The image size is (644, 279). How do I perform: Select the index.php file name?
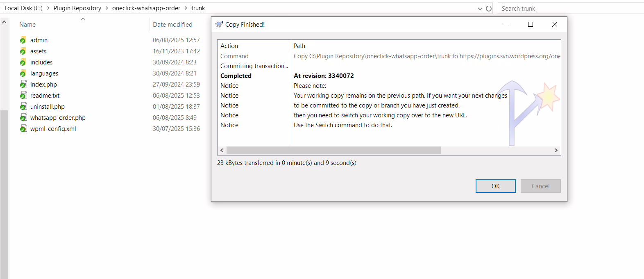click(43, 85)
